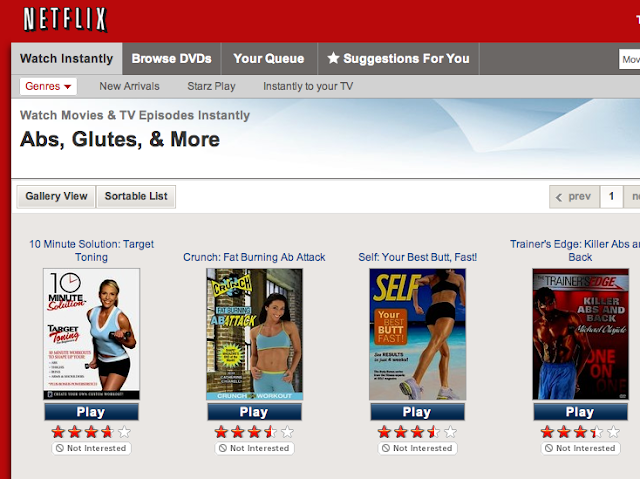Open 10 Minute Solution: Target Toning title
640x479 pixels.
point(91,251)
